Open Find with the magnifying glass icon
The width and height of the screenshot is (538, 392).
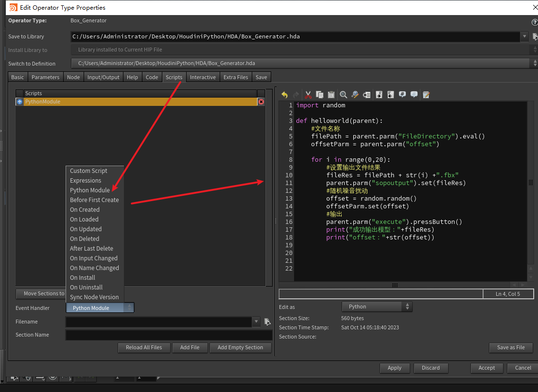343,95
